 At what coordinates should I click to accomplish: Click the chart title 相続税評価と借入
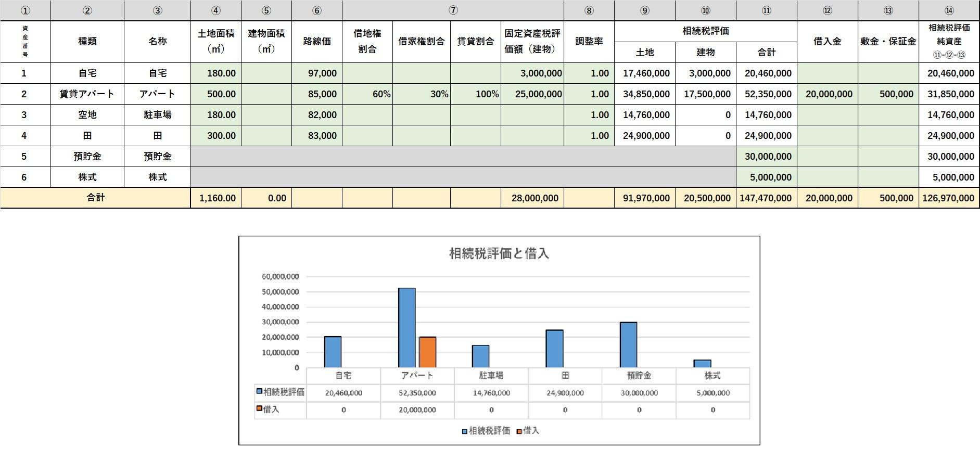[499, 254]
